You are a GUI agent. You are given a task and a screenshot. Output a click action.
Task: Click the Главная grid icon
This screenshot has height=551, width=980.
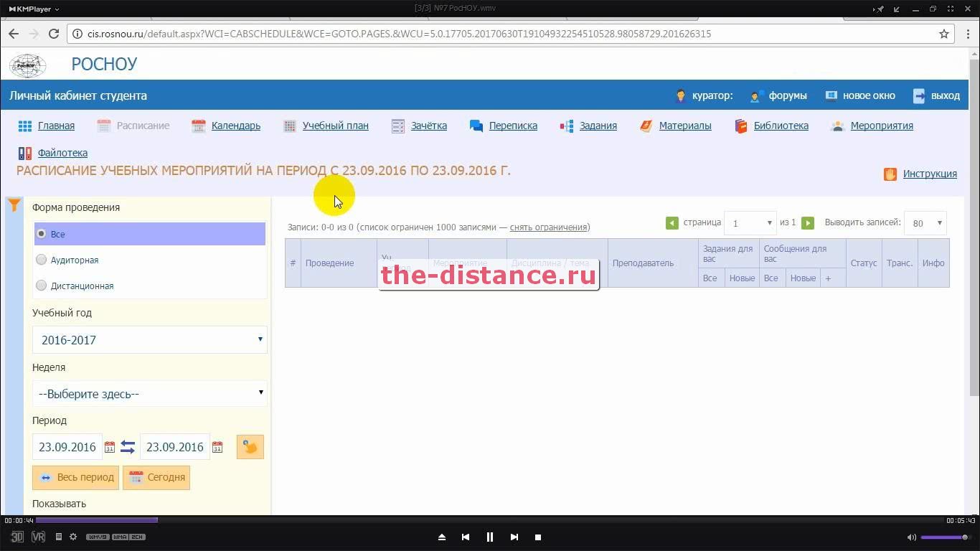[x=25, y=126]
